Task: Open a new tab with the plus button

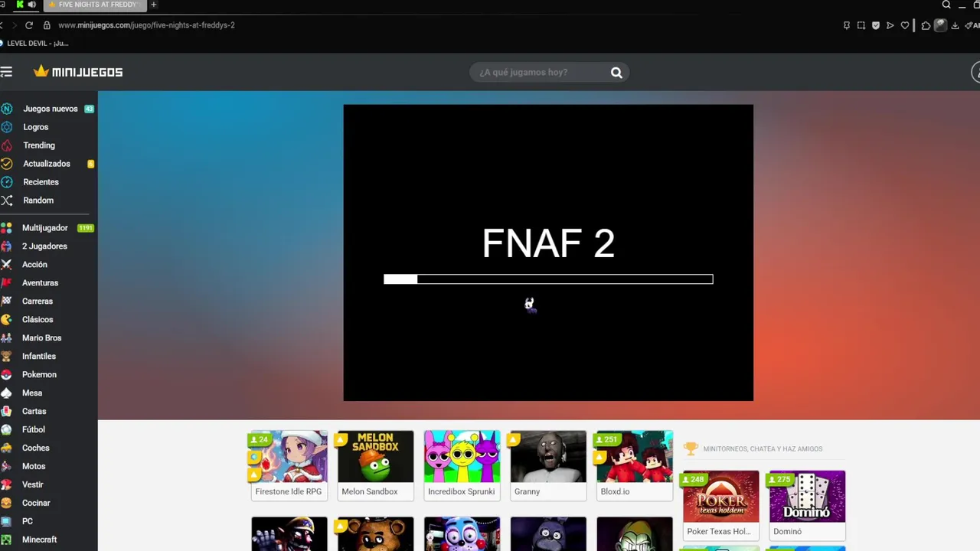Action: click(154, 5)
